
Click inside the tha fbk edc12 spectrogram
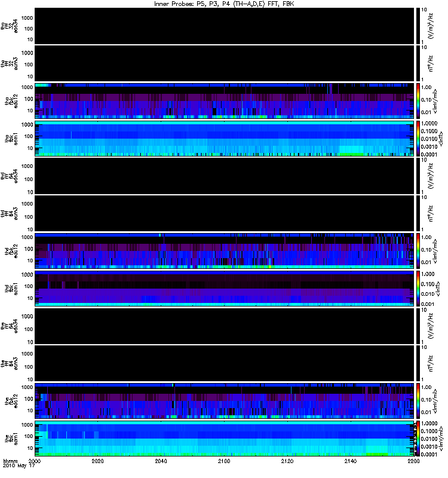click(224, 101)
